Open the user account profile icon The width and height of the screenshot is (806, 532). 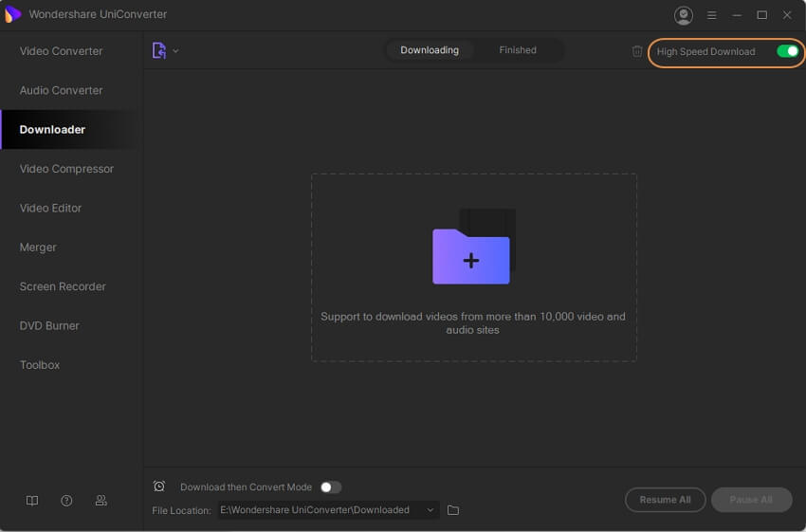683,15
